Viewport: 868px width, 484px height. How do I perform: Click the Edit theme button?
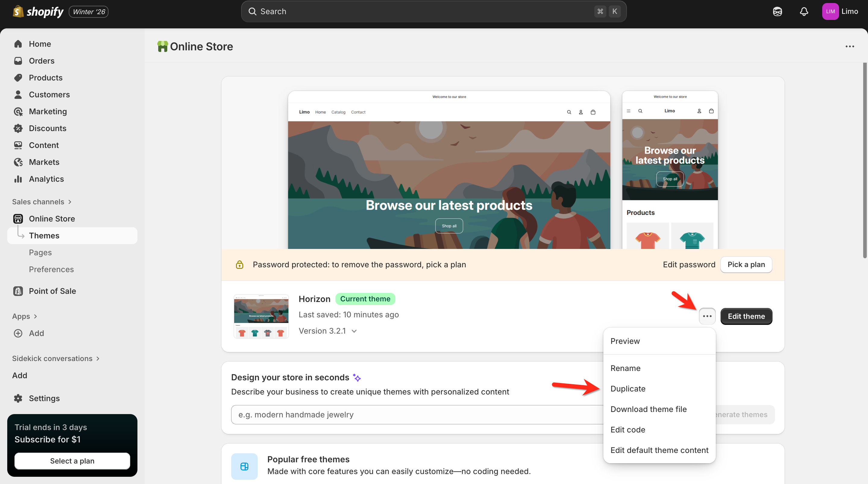(x=746, y=316)
